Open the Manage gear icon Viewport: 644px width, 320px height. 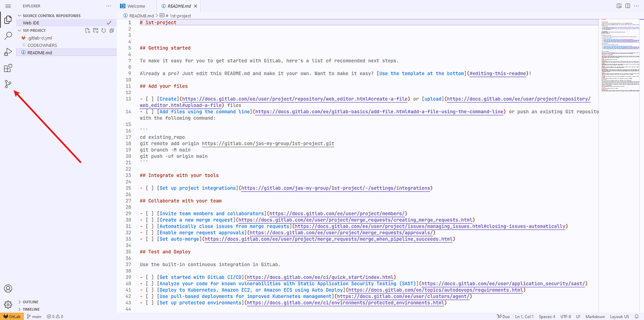tap(8, 305)
